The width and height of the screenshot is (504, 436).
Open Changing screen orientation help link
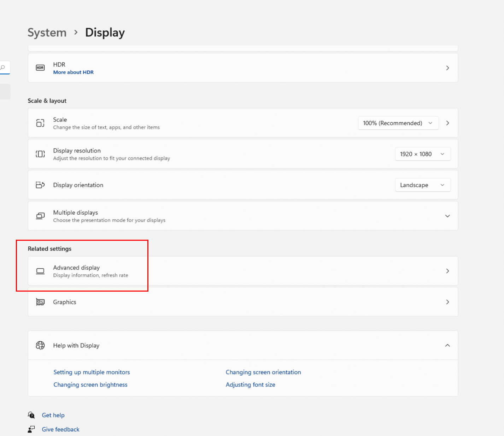(x=263, y=372)
